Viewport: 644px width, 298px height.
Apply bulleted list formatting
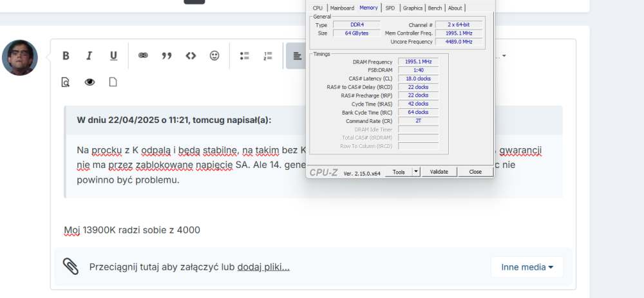244,56
